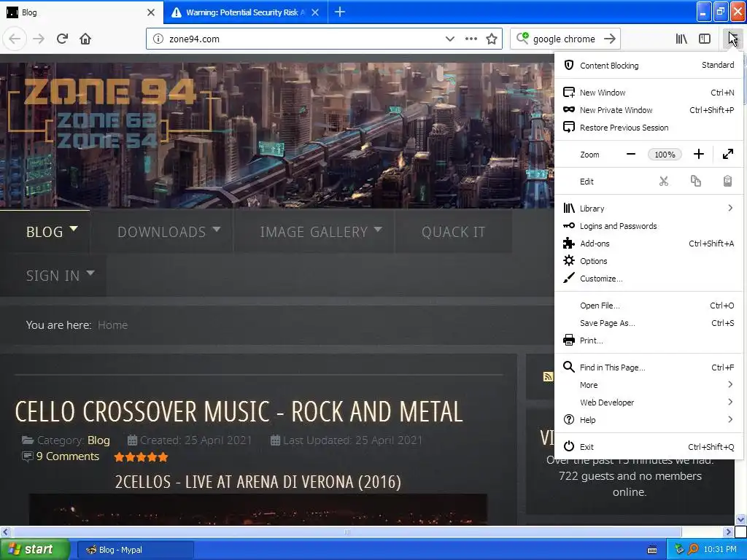Choose Customize... menu entry

point(649,279)
